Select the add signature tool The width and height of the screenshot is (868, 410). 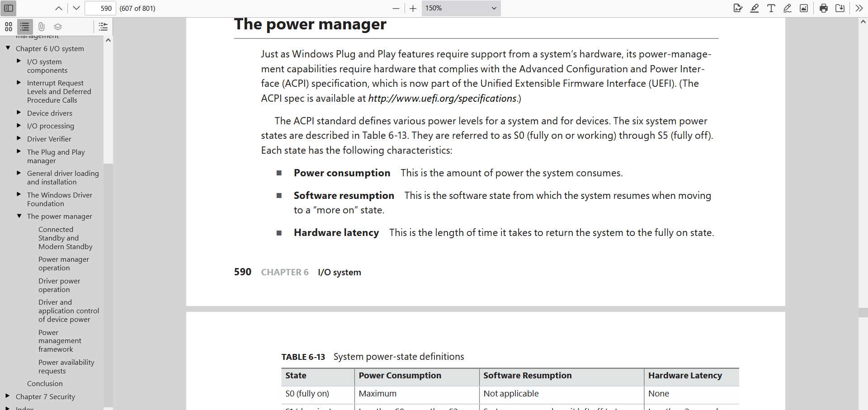(738, 8)
